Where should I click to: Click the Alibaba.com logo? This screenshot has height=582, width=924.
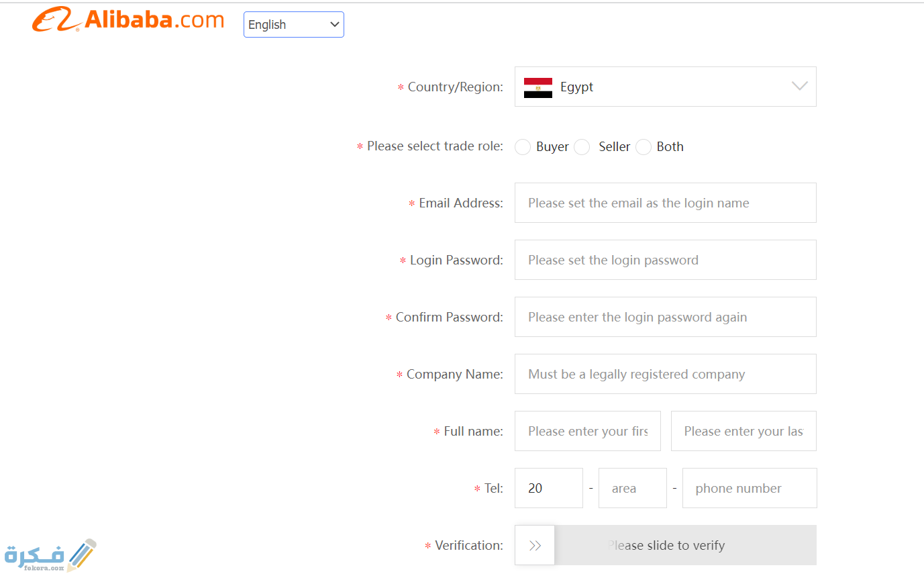[x=127, y=20]
